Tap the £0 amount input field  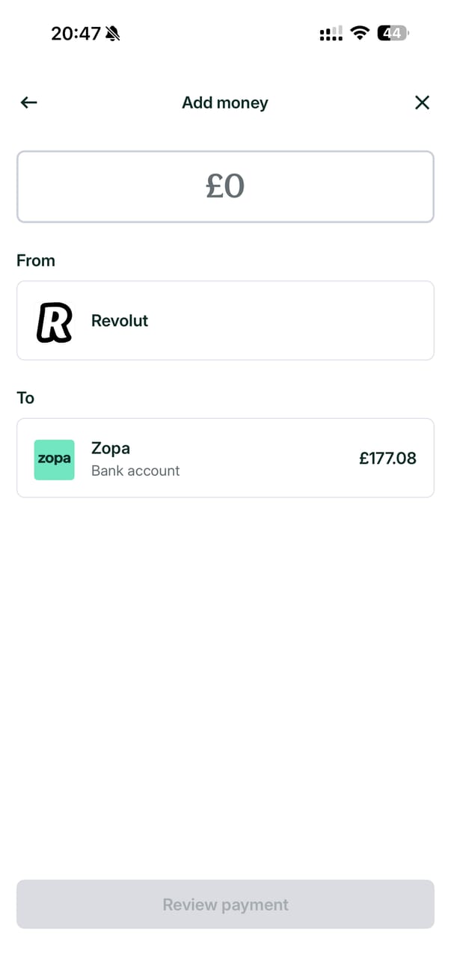(x=225, y=186)
